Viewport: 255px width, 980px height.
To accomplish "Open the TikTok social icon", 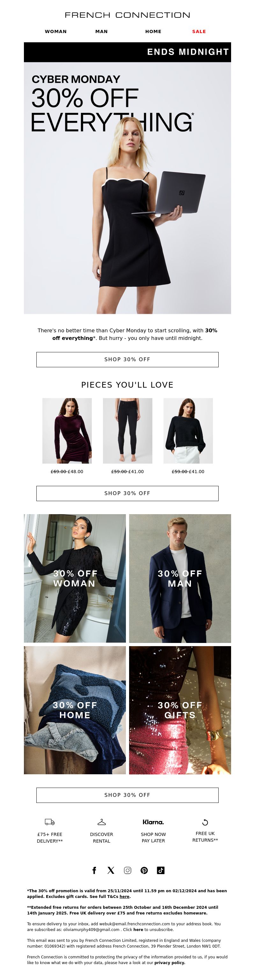I will pyautogui.click(x=161, y=870).
